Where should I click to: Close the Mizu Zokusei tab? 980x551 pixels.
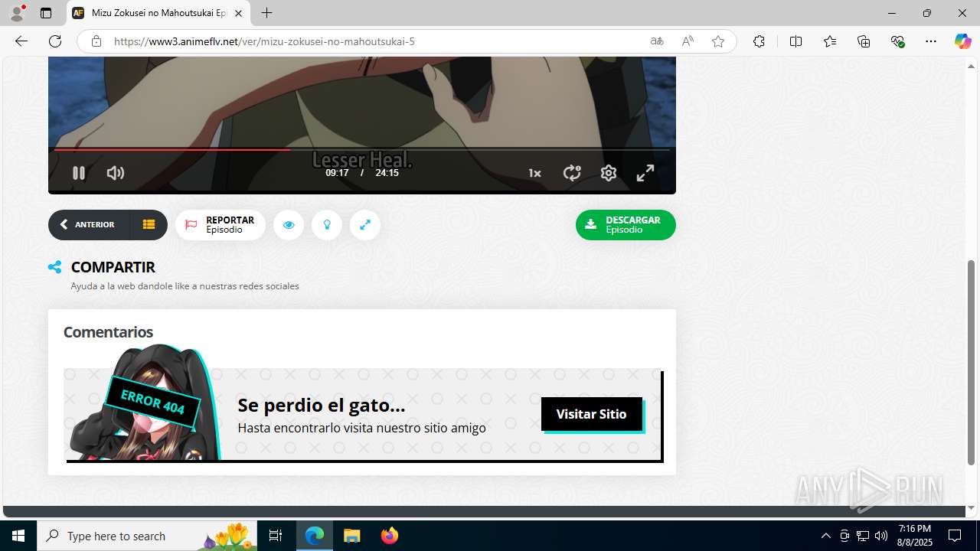click(x=238, y=13)
